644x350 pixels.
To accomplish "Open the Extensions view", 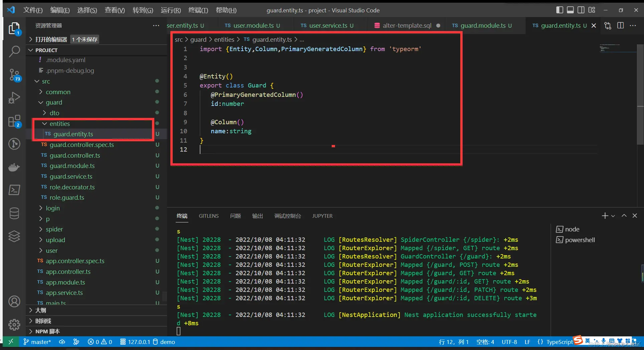I will (x=14, y=121).
